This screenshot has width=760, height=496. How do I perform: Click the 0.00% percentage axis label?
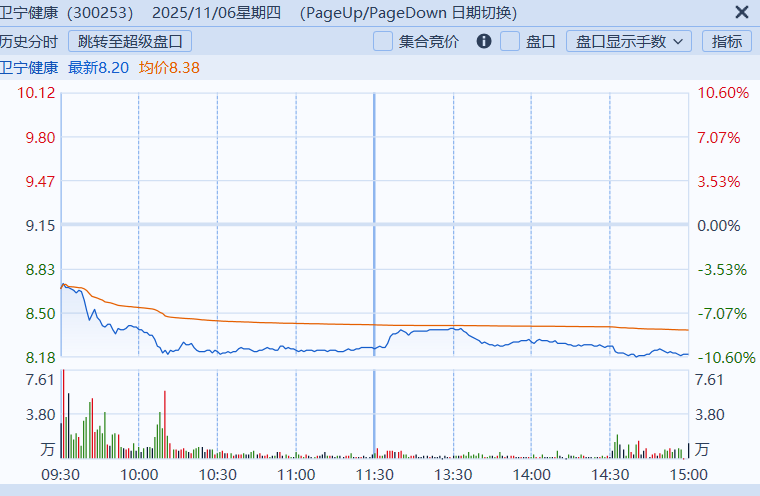click(x=717, y=225)
